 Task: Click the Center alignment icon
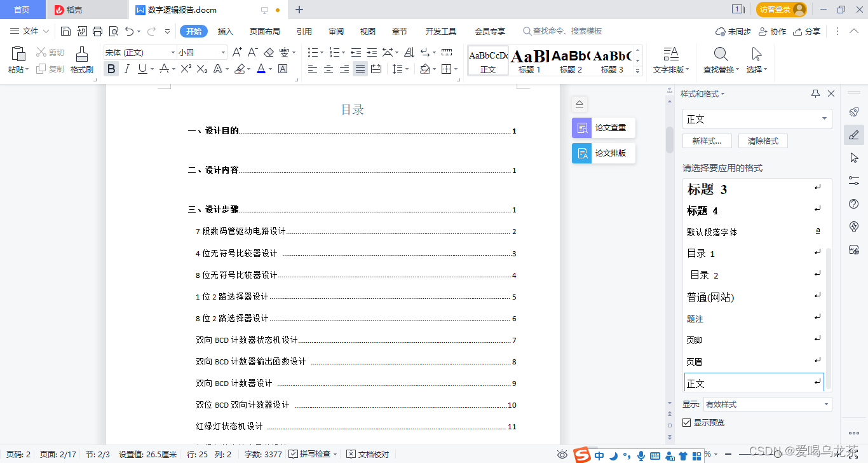coord(329,69)
